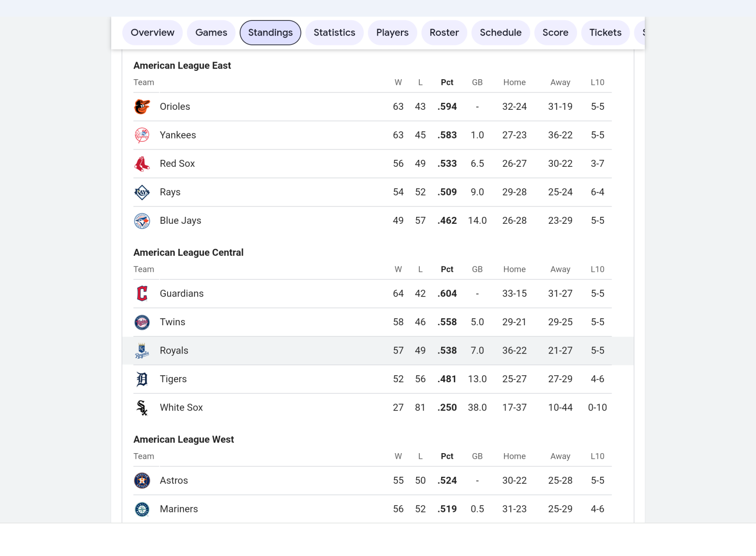The height and width of the screenshot is (556, 756).
Task: Click the White Sox logo icon
Action: coord(142,408)
